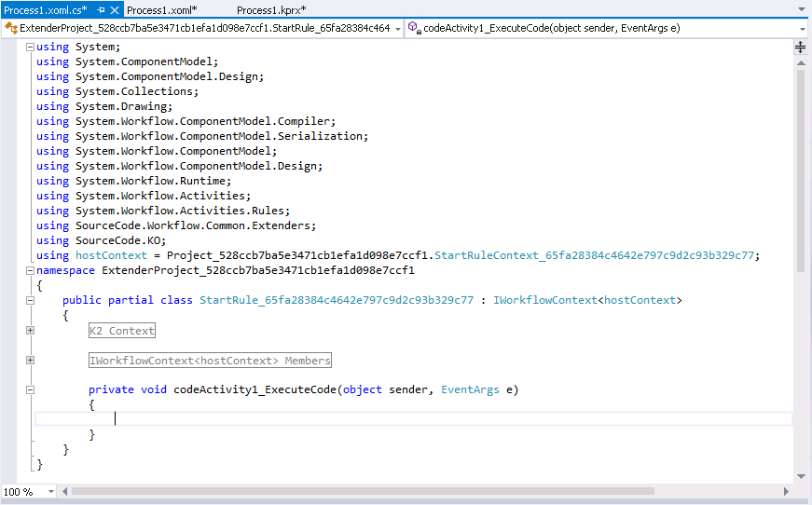Click the hostContext alias in the using line

(x=111, y=255)
